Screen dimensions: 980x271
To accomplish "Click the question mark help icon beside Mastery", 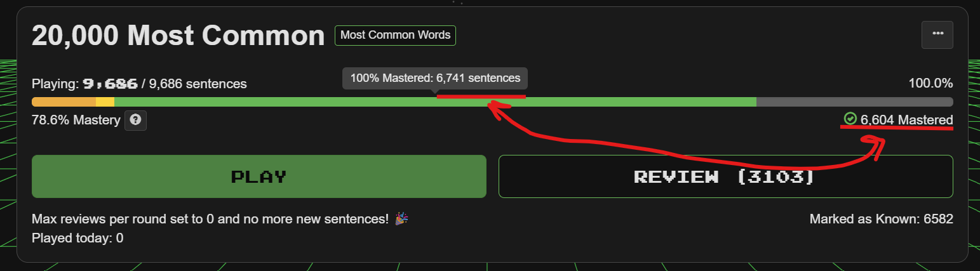I will (x=135, y=120).
